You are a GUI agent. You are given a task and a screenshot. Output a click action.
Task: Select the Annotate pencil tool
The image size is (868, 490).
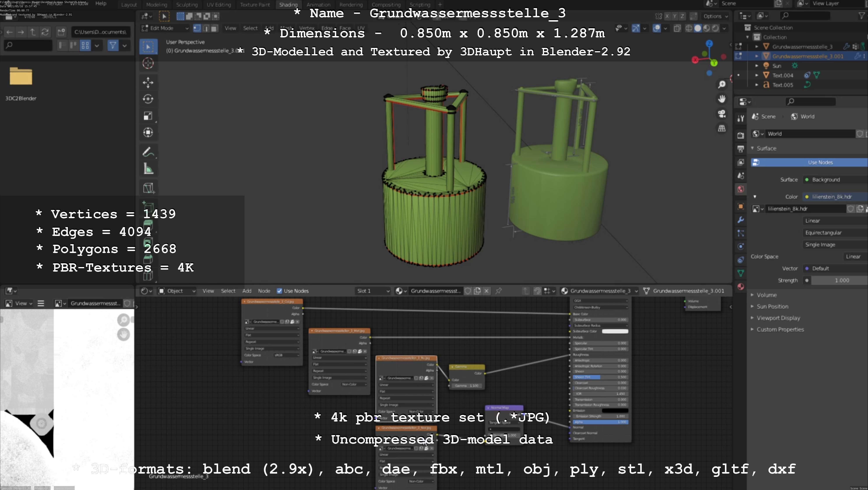pos(148,152)
